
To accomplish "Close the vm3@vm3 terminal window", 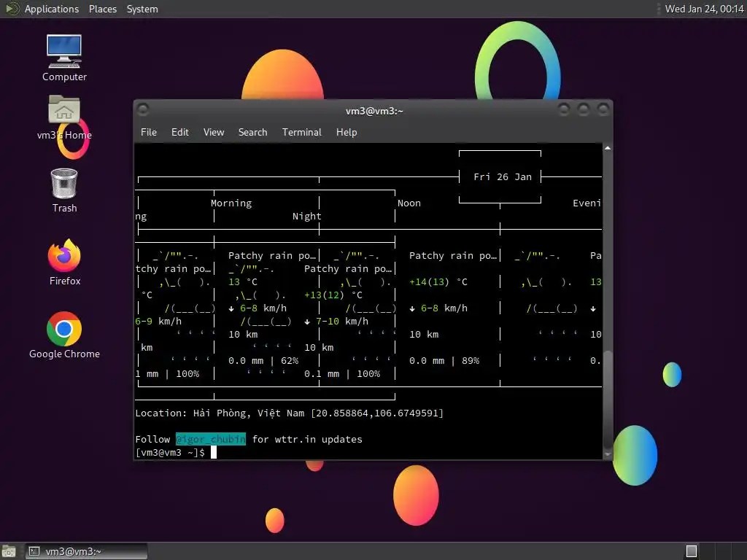I will [603, 110].
